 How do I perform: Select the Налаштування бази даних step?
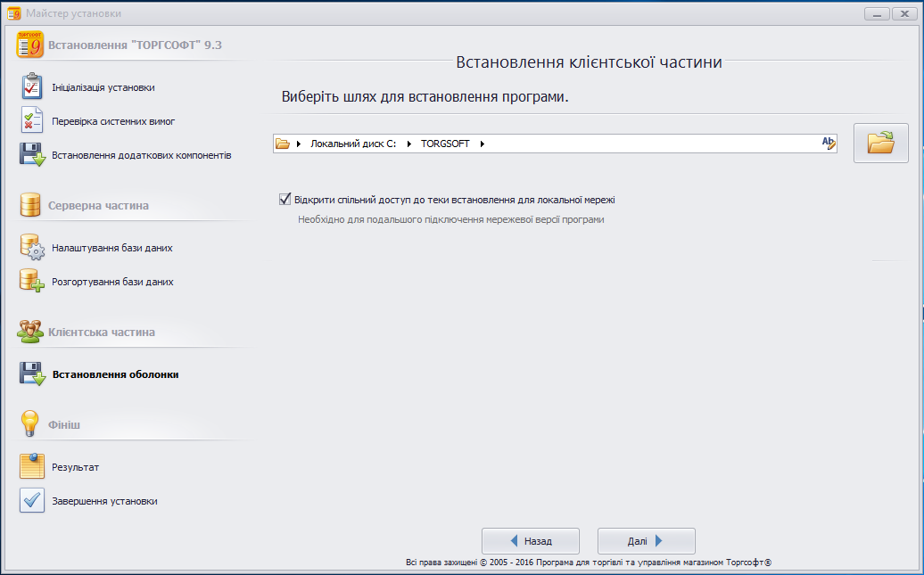(x=111, y=248)
